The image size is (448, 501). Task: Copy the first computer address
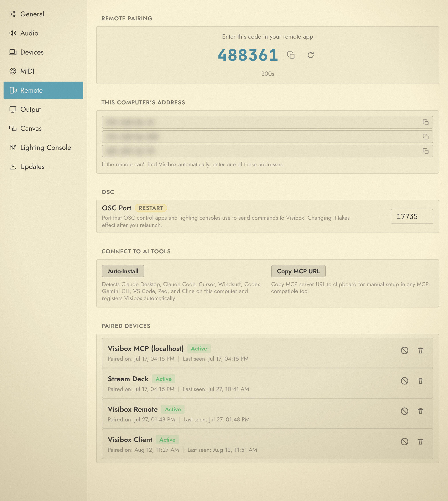point(426,122)
